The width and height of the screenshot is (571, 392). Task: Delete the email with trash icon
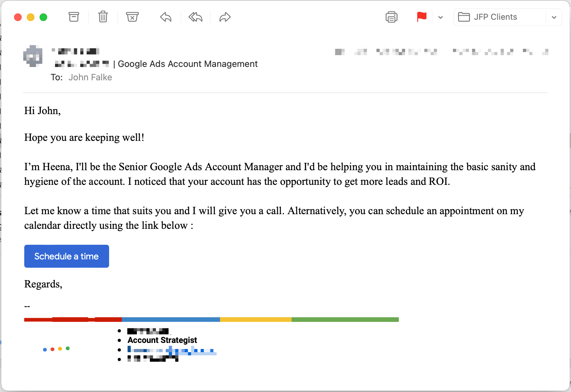click(103, 17)
